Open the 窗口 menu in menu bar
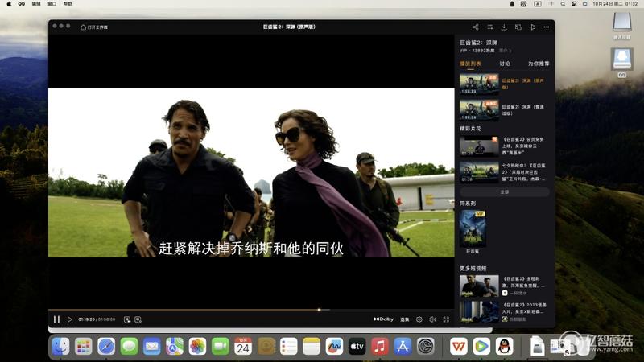The height and width of the screenshot is (362, 644). point(52,4)
